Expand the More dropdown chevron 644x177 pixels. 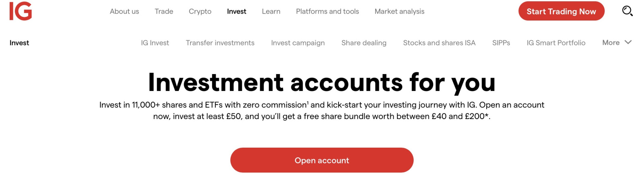[628, 42]
